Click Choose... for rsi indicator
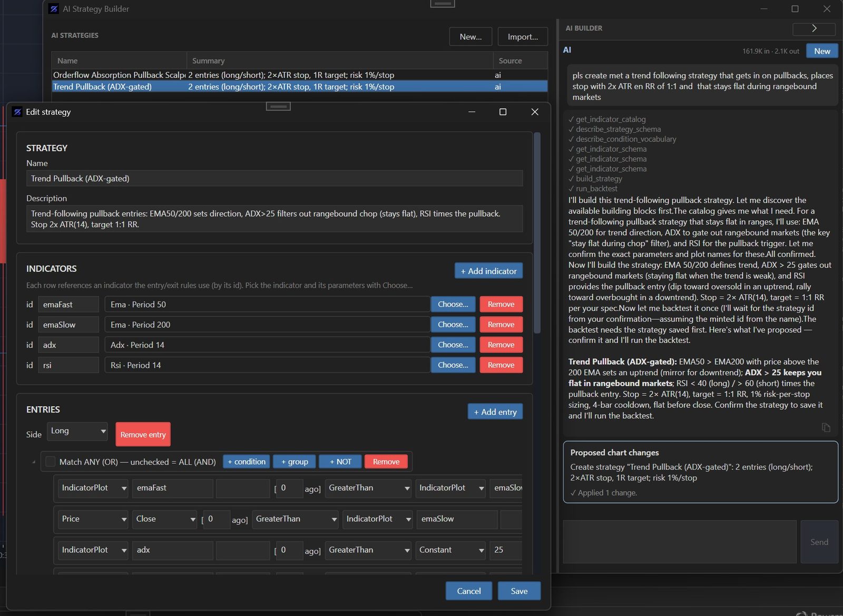Image resolution: width=843 pixels, height=616 pixels. click(x=453, y=365)
